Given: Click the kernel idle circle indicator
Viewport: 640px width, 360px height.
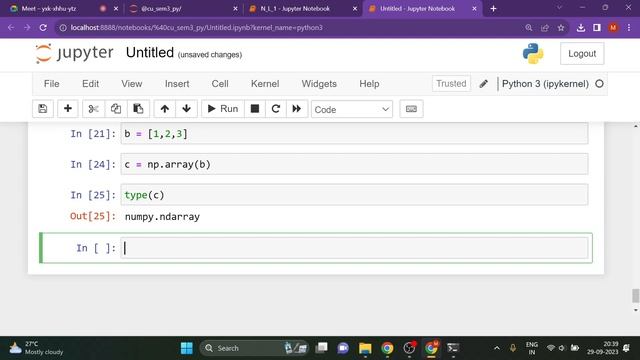Looking at the screenshot, I should [599, 84].
